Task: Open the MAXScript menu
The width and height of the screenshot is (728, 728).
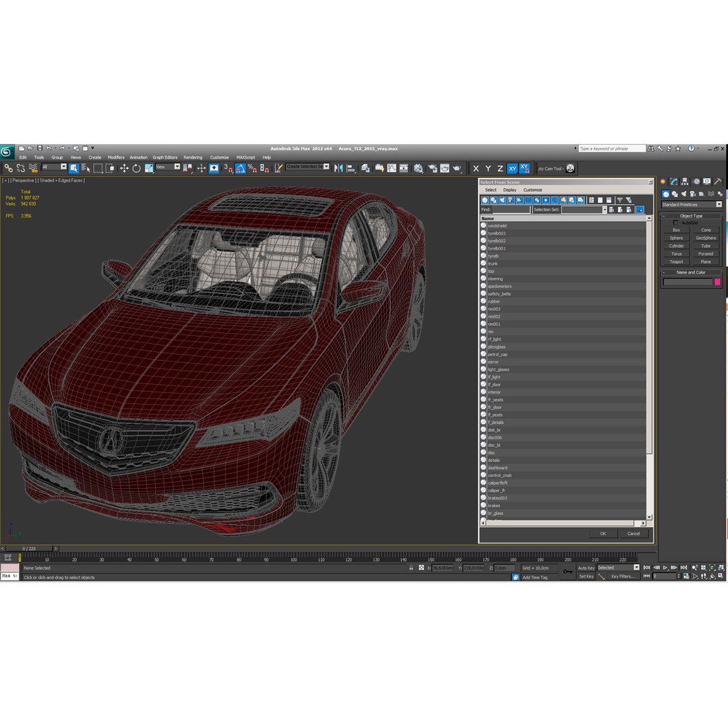Action: pos(245,157)
